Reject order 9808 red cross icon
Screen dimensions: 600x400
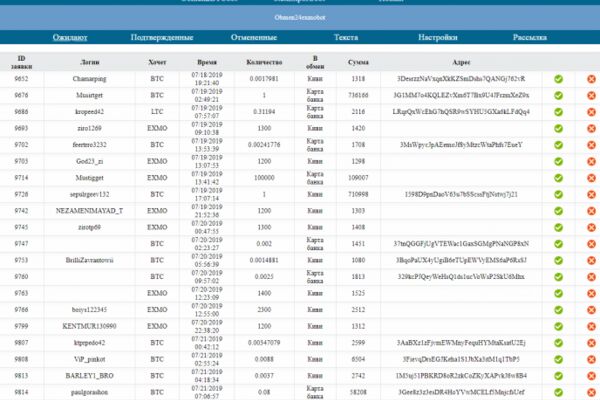pos(592,359)
